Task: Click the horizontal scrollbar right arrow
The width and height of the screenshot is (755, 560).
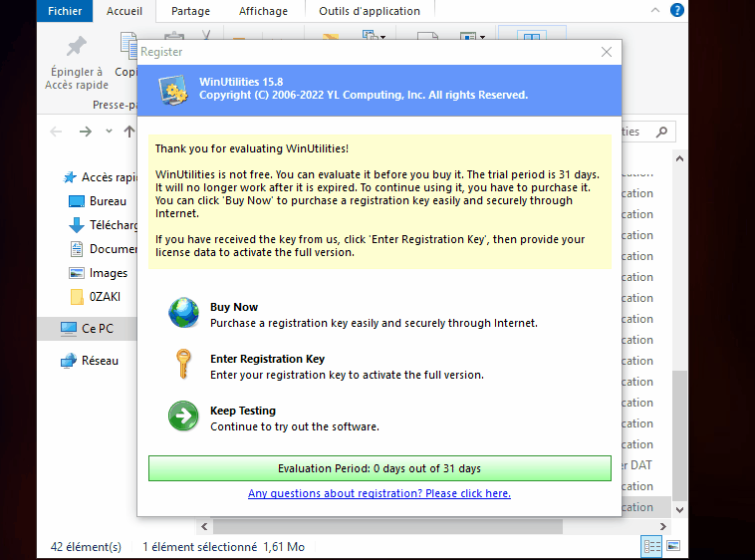Action: (x=663, y=526)
